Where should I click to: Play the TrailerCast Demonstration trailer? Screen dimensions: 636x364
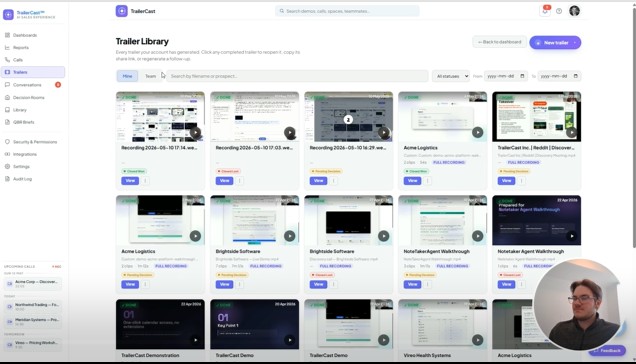coord(196,340)
